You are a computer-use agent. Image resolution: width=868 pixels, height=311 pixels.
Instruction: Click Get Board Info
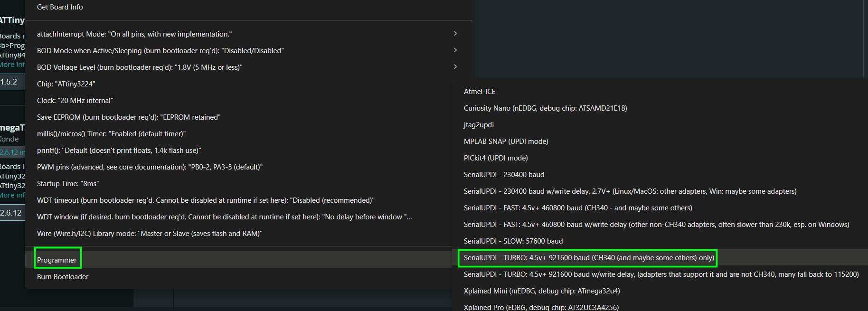tap(60, 7)
